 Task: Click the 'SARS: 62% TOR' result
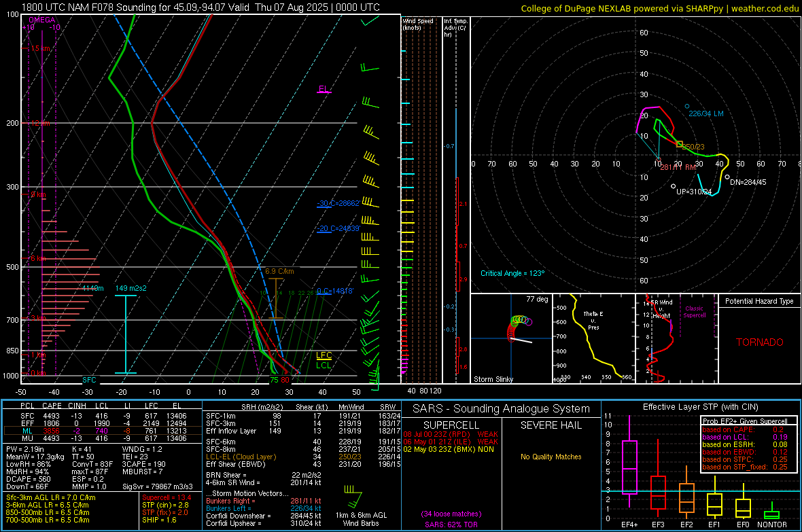click(x=451, y=525)
